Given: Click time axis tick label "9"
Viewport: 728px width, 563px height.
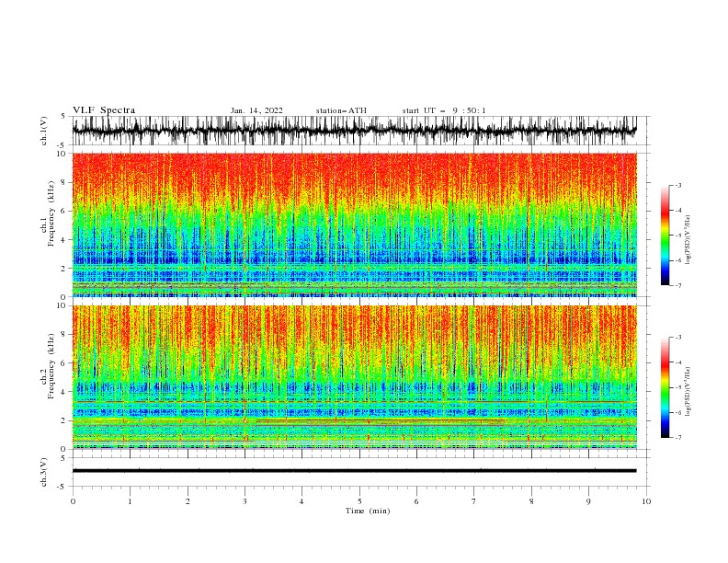Looking at the screenshot, I should pos(588,501).
